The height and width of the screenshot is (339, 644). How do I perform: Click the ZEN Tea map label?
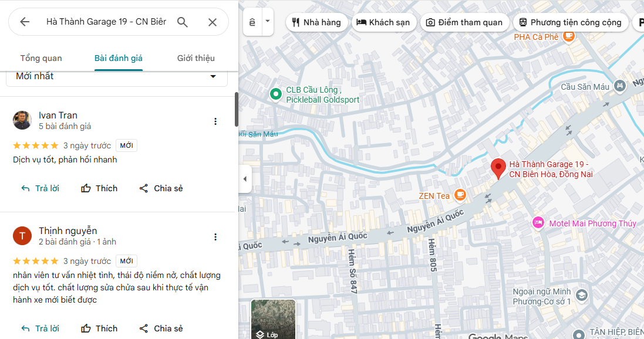click(434, 196)
